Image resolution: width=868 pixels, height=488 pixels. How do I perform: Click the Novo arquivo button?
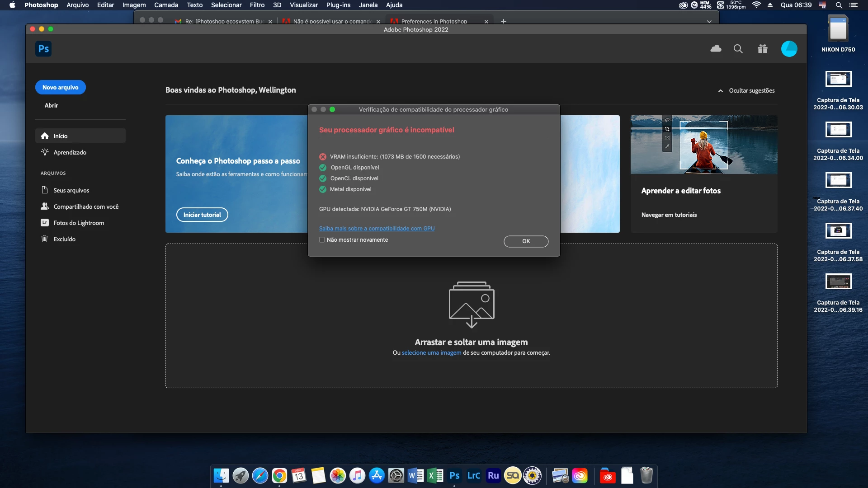click(x=60, y=87)
